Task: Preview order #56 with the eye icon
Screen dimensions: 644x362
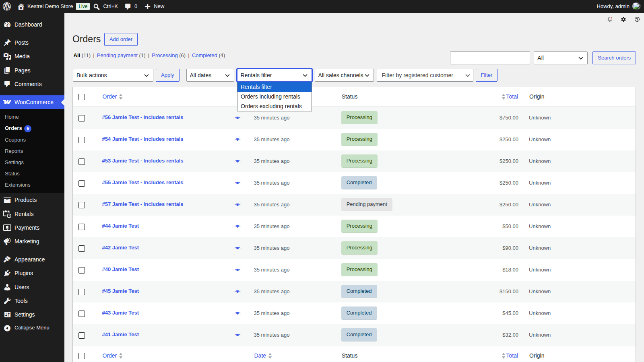Action: pos(237,118)
